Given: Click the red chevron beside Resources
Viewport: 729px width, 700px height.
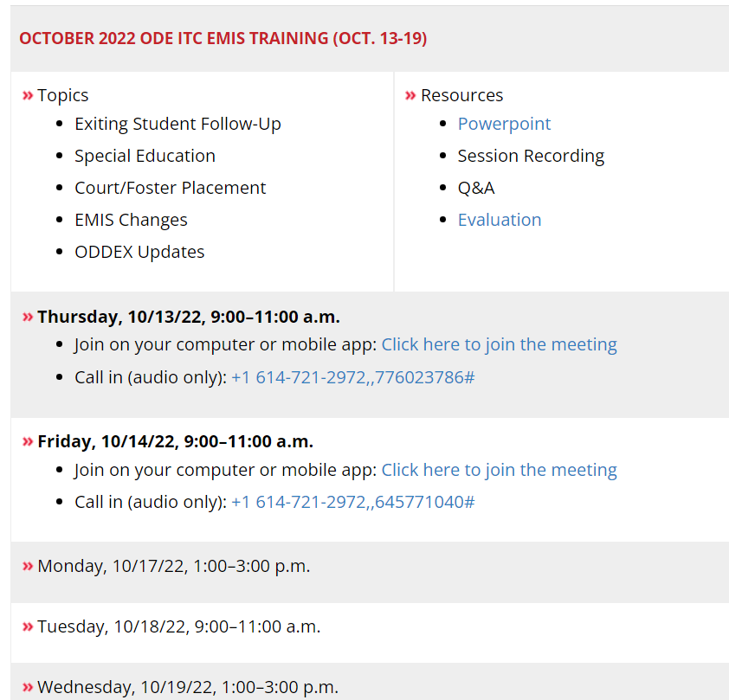Looking at the screenshot, I should click(x=410, y=95).
